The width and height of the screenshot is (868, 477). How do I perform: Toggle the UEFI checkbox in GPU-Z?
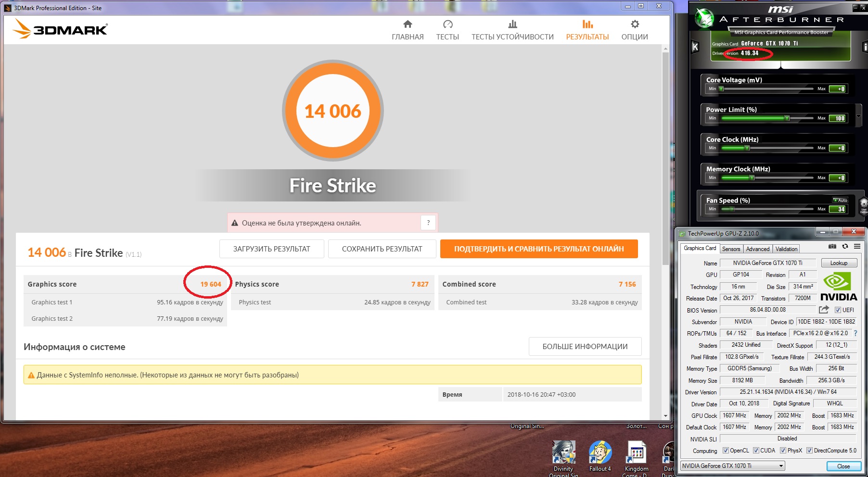point(838,310)
